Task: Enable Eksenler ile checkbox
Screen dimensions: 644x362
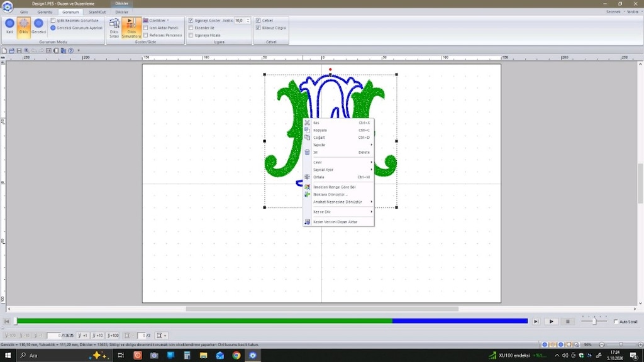Action: click(x=191, y=28)
